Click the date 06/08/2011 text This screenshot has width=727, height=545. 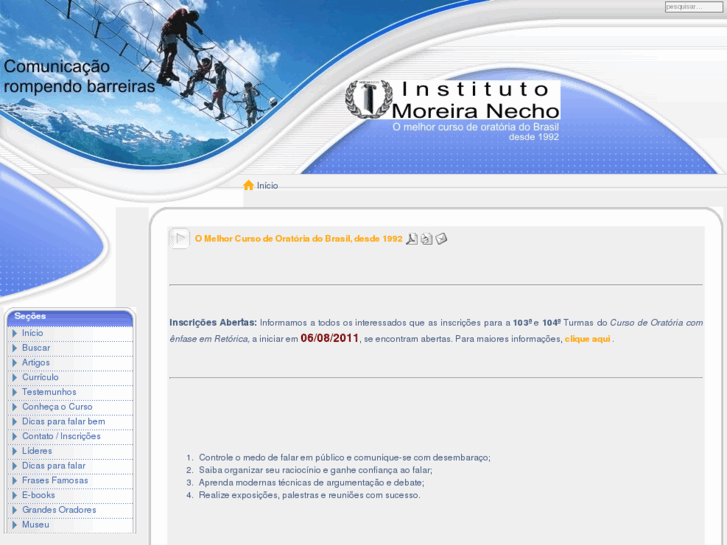(330, 338)
